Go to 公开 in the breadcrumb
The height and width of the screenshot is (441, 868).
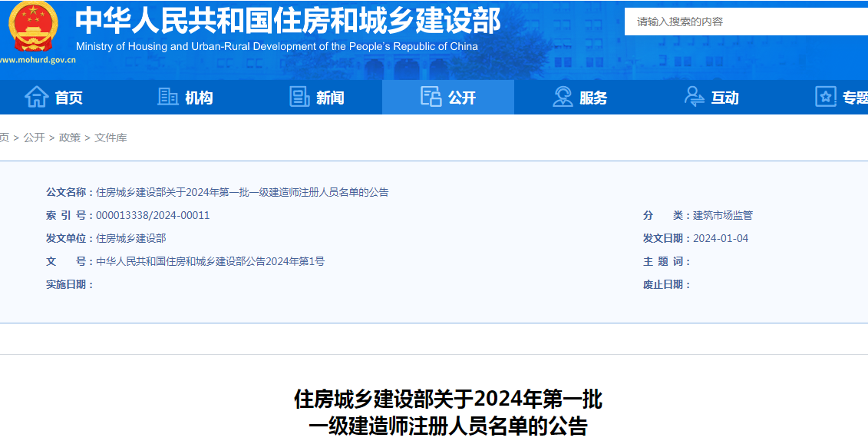(34, 138)
